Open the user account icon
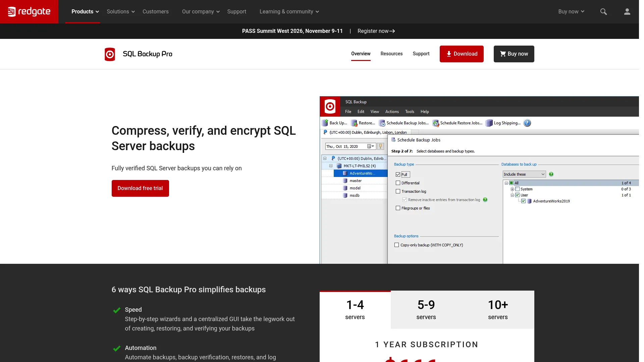Screen dimensions: 644x362 pos(627,12)
